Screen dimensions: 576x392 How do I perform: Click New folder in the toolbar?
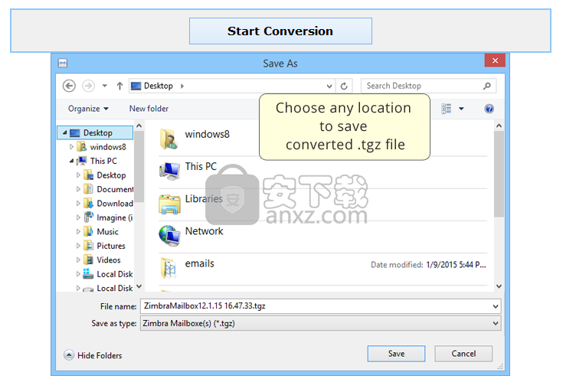click(x=149, y=109)
